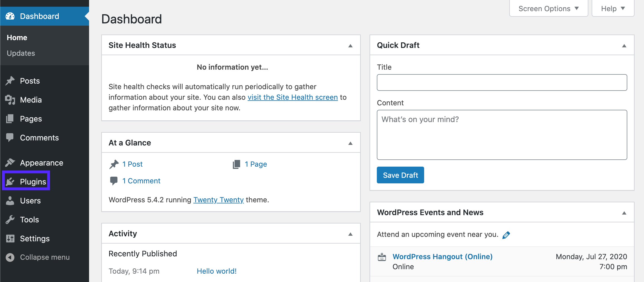Click the 'No information yet...' text
The height and width of the screenshot is (282, 644).
pyautogui.click(x=232, y=67)
